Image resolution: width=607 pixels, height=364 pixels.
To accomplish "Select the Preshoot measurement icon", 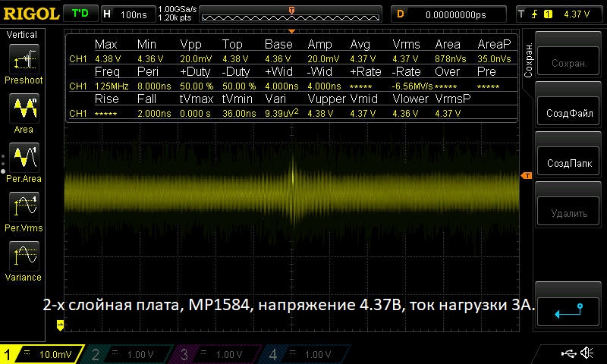I will tap(23, 59).
